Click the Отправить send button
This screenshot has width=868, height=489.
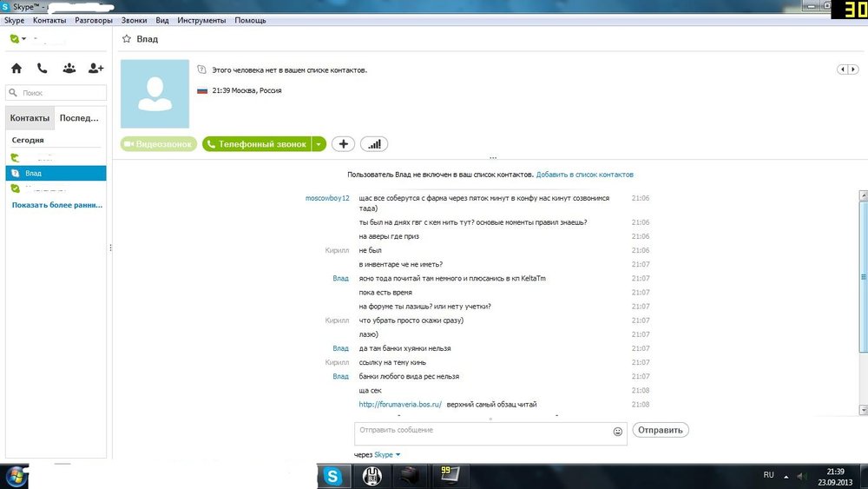point(661,430)
